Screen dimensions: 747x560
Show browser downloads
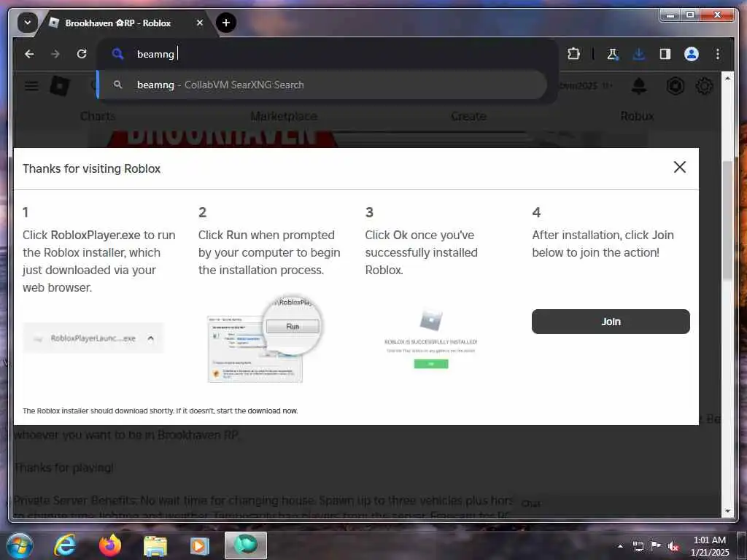coord(639,54)
